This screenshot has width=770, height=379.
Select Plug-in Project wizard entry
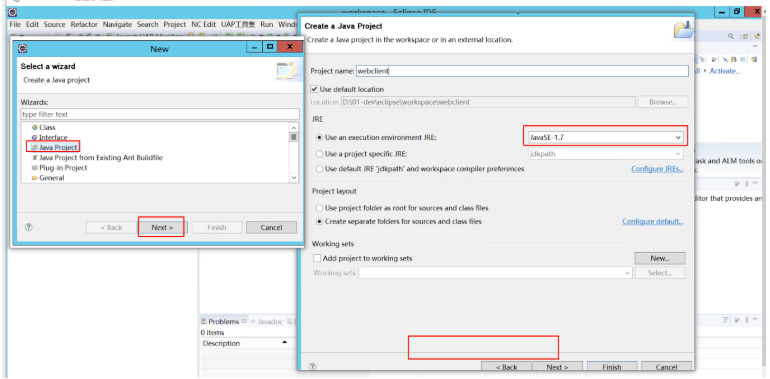tap(59, 168)
